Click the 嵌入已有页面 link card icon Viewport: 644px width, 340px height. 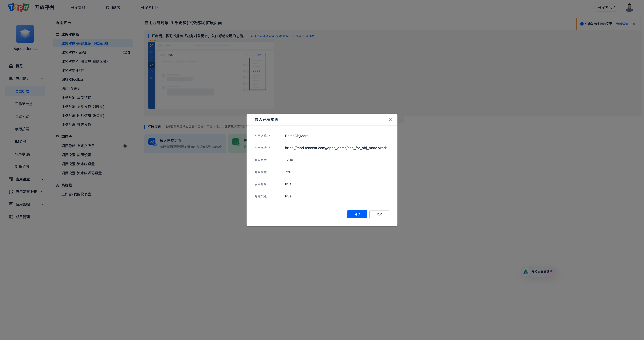[152, 142]
